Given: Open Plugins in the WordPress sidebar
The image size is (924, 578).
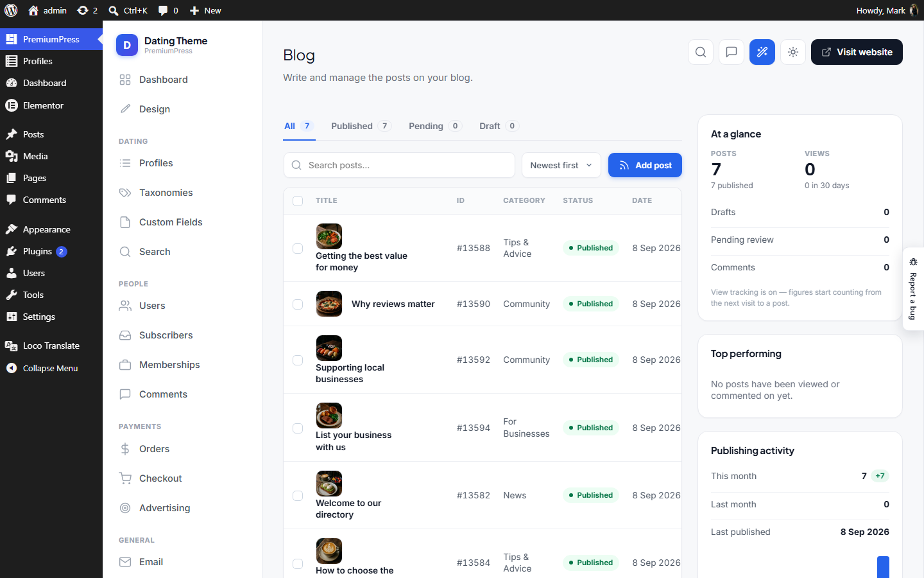Looking at the screenshot, I should pyautogui.click(x=51, y=251).
